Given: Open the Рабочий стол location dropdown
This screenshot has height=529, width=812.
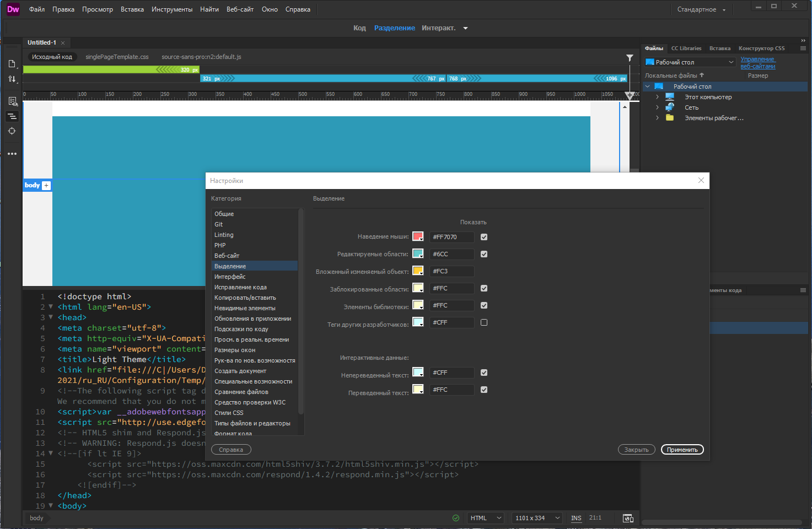Looking at the screenshot, I should pyautogui.click(x=690, y=62).
